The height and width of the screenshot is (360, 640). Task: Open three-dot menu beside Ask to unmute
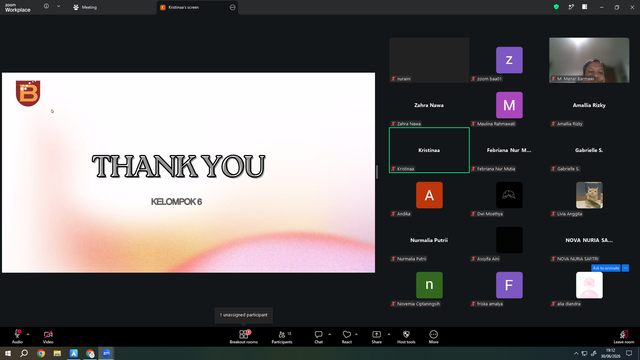pyautogui.click(x=625, y=268)
